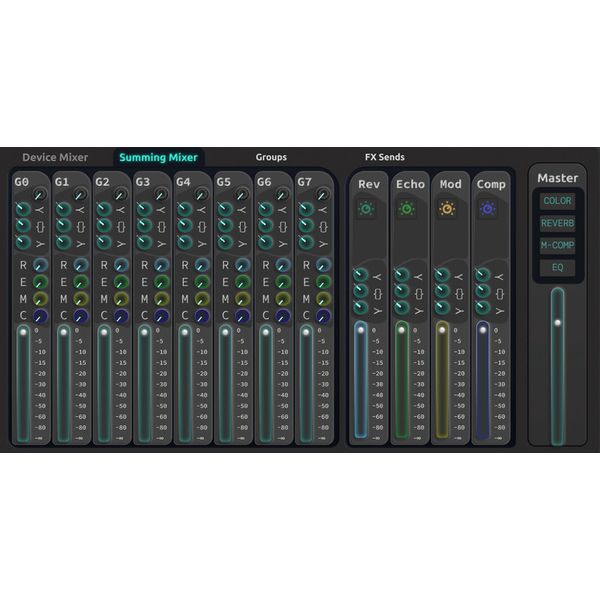Switch to the Device Mixer tab
The image size is (600, 600).
[55, 157]
